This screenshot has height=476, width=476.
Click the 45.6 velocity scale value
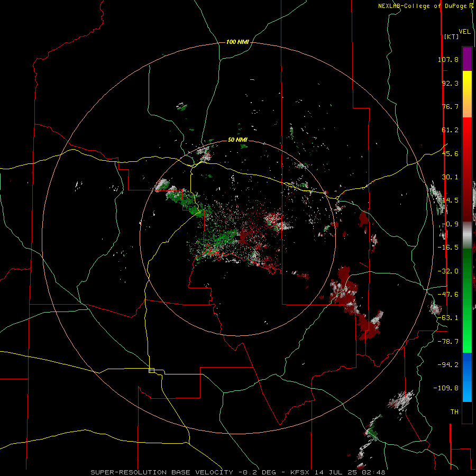(x=450, y=153)
